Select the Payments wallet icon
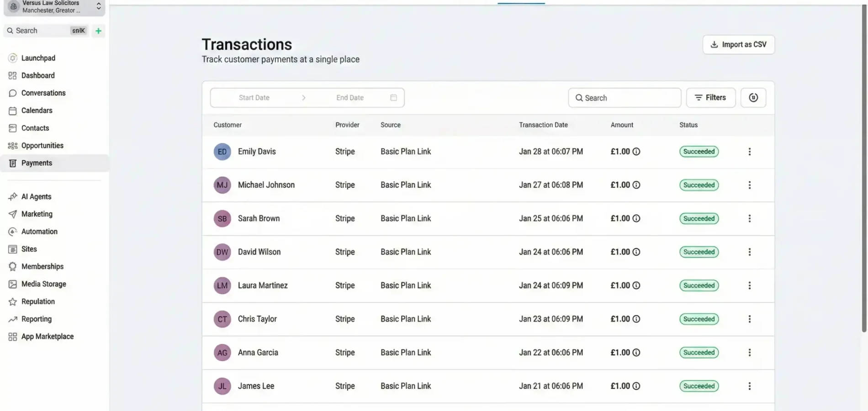 12,163
